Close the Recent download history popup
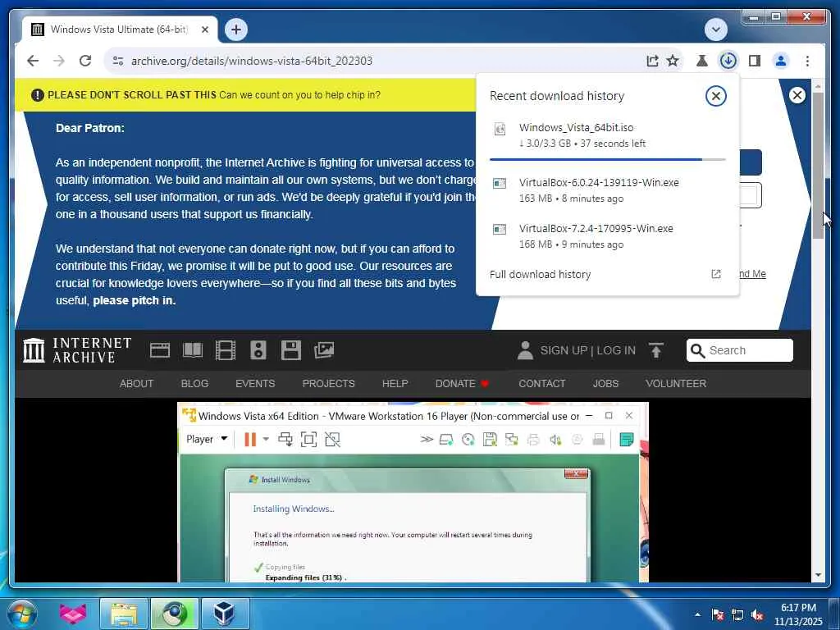Screen dimensions: 840x630 (715, 96)
